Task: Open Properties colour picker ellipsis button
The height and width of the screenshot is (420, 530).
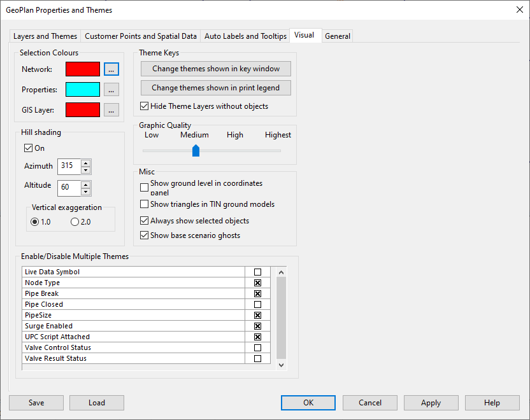Action: pyautogui.click(x=111, y=90)
